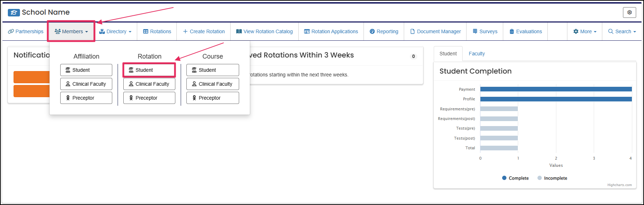Click the Tests(pre) incomplete bar
The width and height of the screenshot is (644, 205).
point(499,128)
